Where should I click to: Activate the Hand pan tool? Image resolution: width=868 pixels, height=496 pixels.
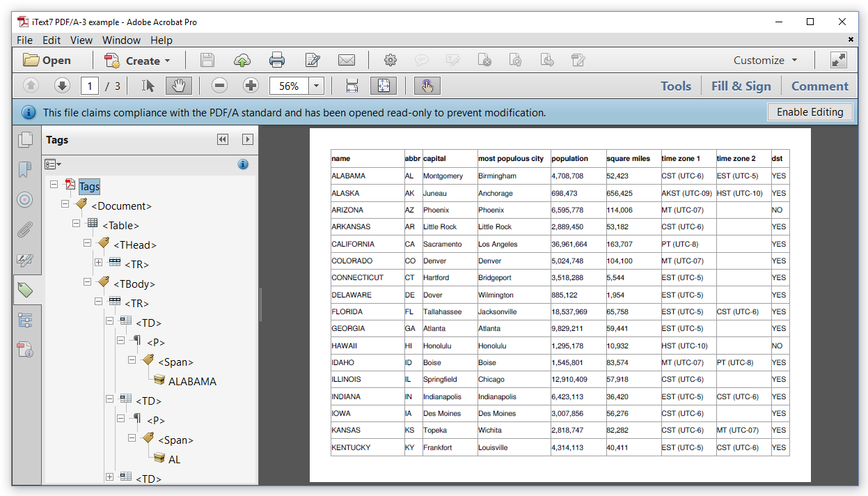click(178, 86)
